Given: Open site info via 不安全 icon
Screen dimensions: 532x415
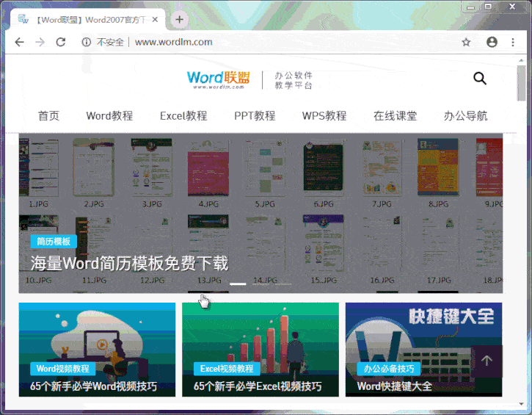Looking at the screenshot, I should coord(86,42).
